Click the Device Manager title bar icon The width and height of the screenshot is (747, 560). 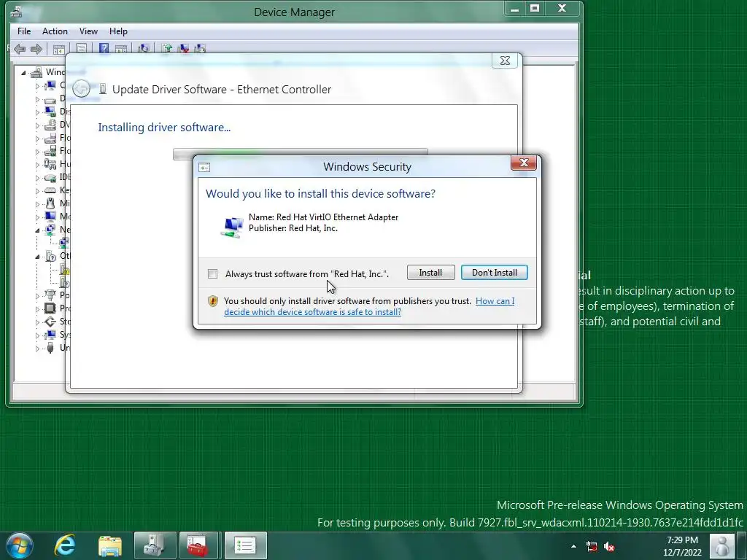(x=16, y=11)
